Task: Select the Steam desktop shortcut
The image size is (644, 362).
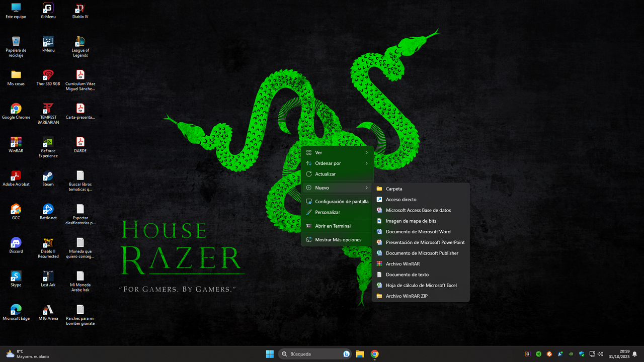Action: coord(48,178)
